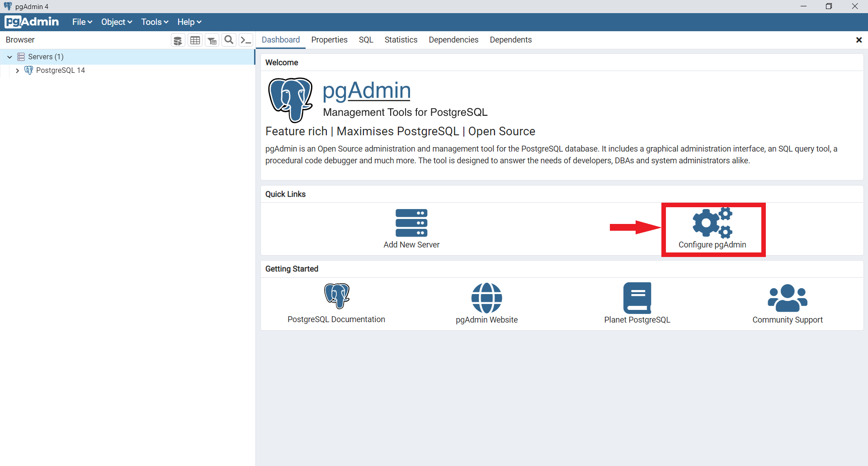
Task: Click the pgAdmin logo in menu bar
Action: pos(32,22)
